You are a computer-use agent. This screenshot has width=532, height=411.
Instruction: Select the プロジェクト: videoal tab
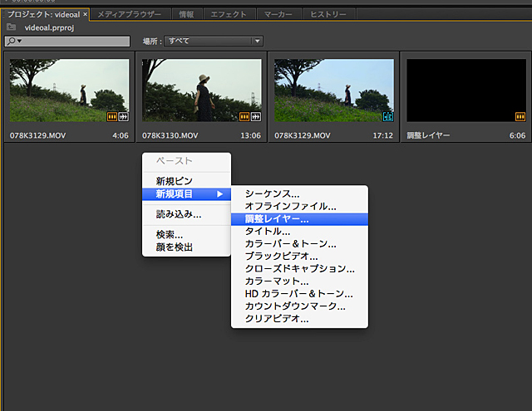click(x=44, y=15)
